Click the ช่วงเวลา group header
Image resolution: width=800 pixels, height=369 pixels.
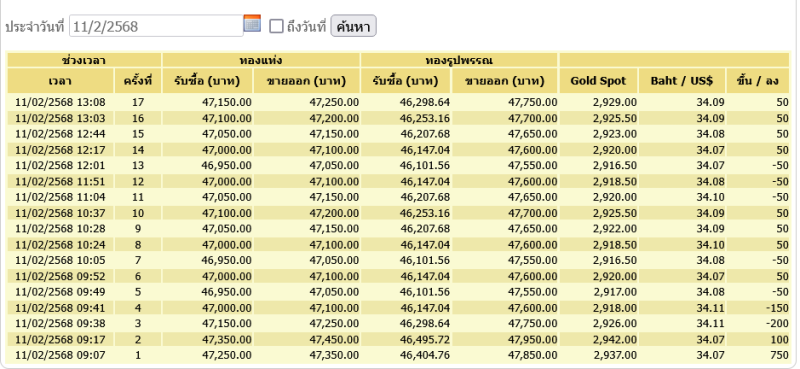coord(84,60)
